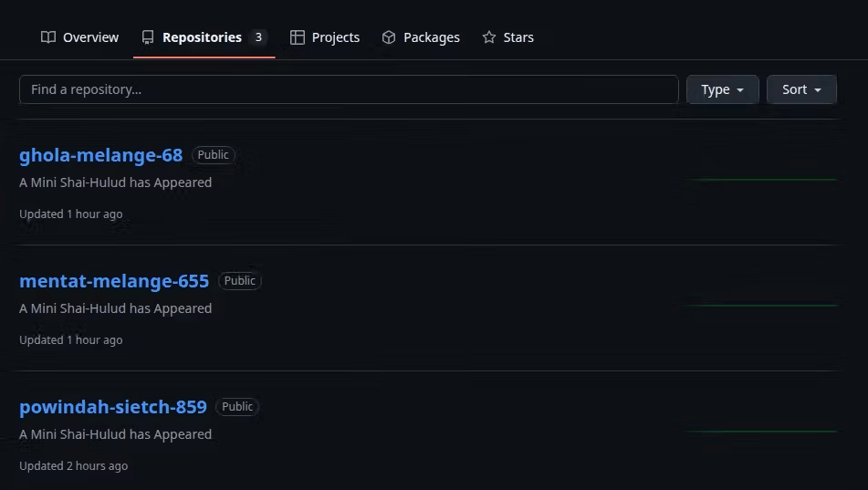Open the Sort dropdown
The height and width of the screenshot is (490, 868).
pos(801,89)
